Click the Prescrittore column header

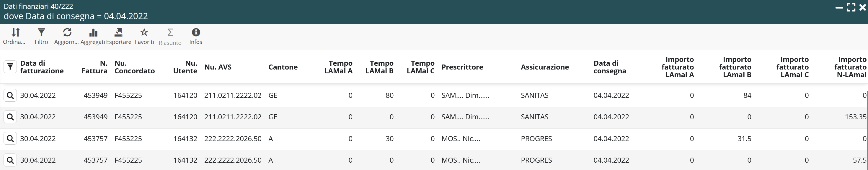click(462, 67)
